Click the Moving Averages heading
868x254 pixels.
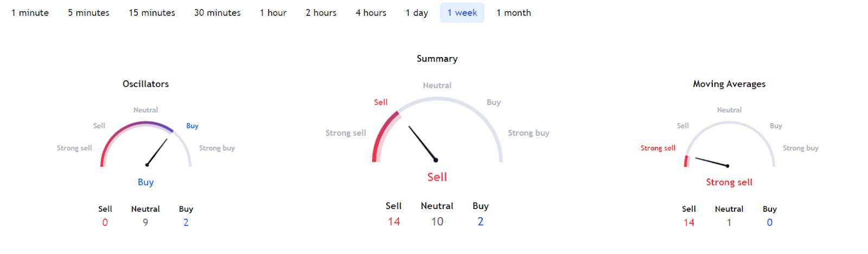[x=729, y=84]
